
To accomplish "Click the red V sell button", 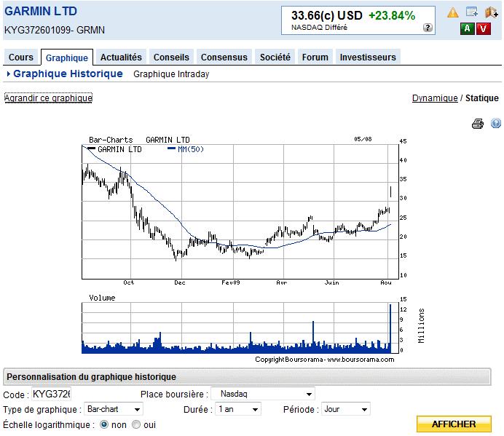I will point(484,28).
